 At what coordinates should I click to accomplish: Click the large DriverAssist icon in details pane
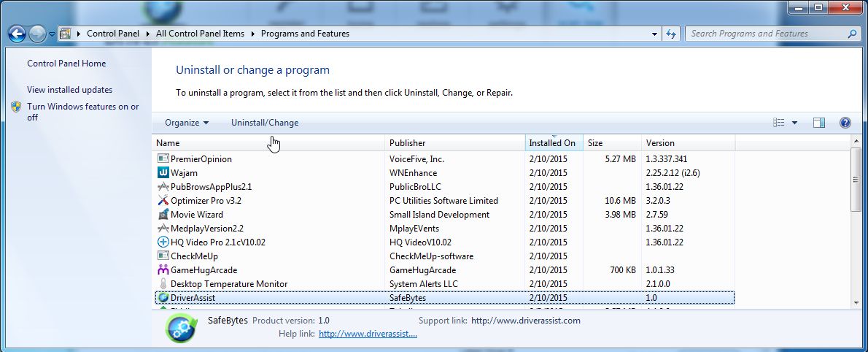point(181,329)
